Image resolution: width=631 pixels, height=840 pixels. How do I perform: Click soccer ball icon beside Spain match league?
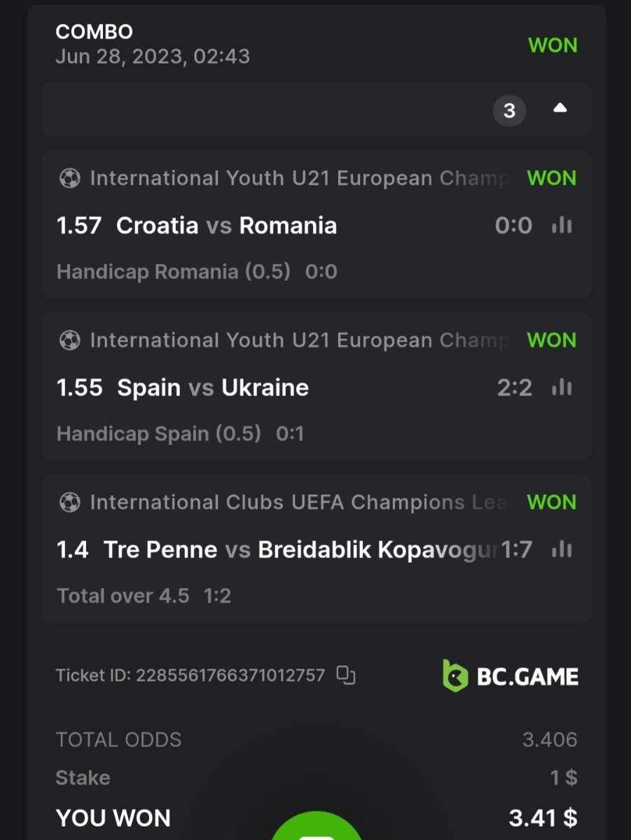tap(69, 341)
